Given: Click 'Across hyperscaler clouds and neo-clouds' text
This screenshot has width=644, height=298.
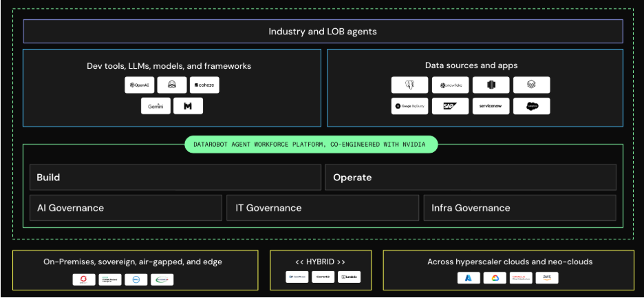Looking at the screenshot, I should (x=510, y=262).
